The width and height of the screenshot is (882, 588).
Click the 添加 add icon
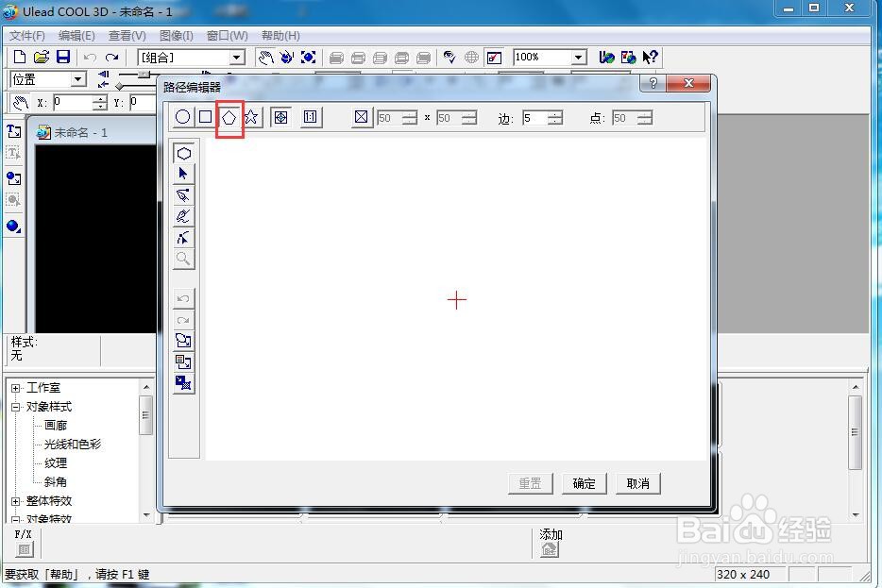550,549
